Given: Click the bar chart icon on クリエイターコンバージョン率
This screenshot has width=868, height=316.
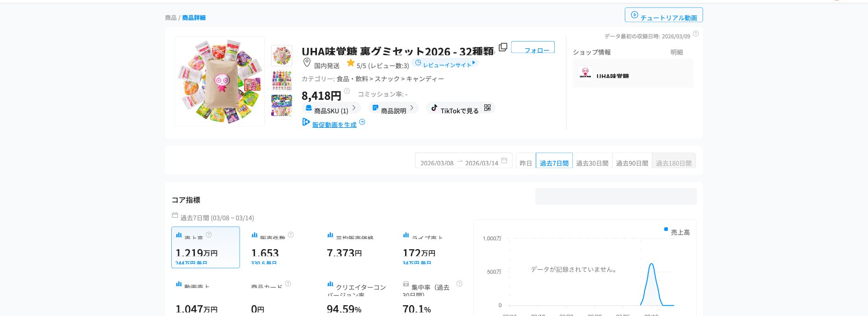Looking at the screenshot, I should click(x=330, y=284).
